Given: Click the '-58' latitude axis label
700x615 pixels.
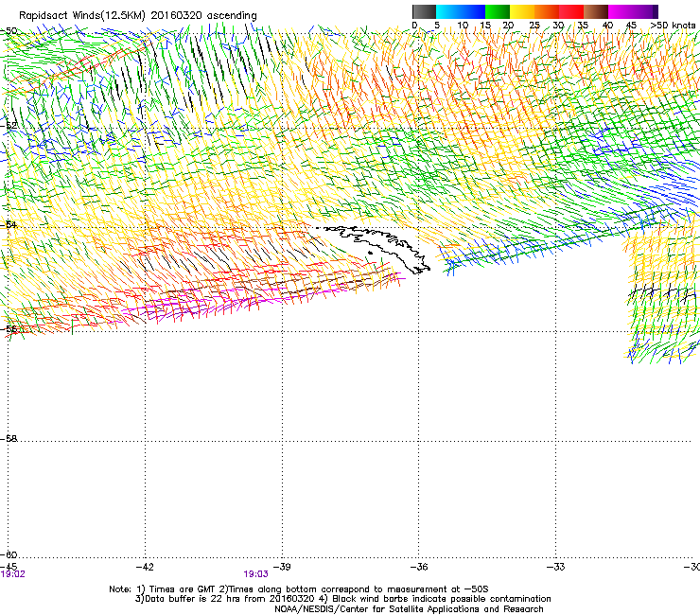Looking at the screenshot, I should pos(9,439).
